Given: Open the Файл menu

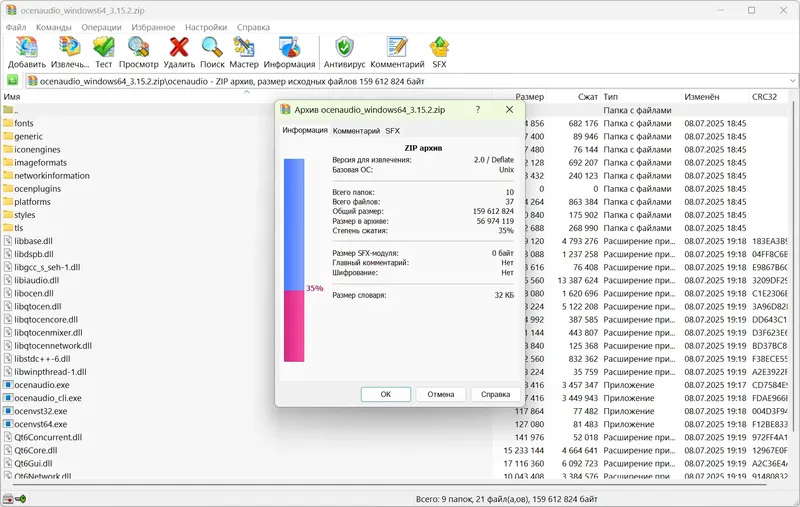Looking at the screenshot, I should 16,27.
